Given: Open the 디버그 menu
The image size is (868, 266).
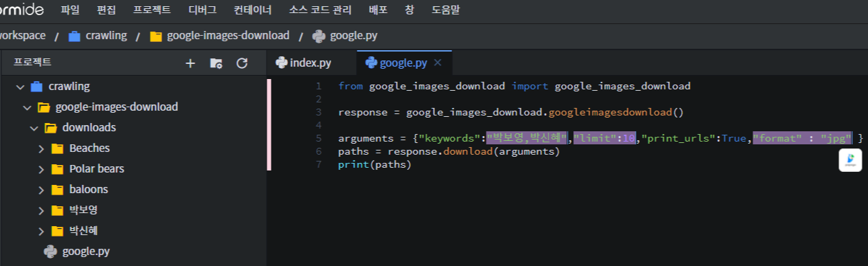Looking at the screenshot, I should (x=202, y=10).
